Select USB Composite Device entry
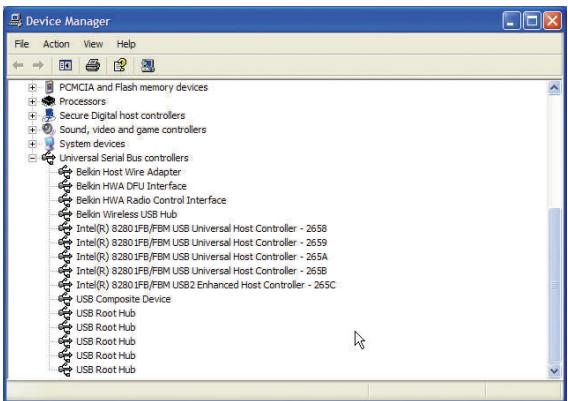Image resolution: width=568 pixels, height=401 pixels. click(x=124, y=299)
